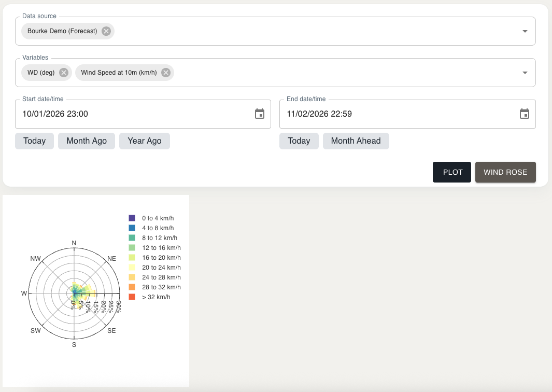Toggle the 16 to 20 km/h legend entry
The width and height of the screenshot is (552, 392).
[x=161, y=258]
